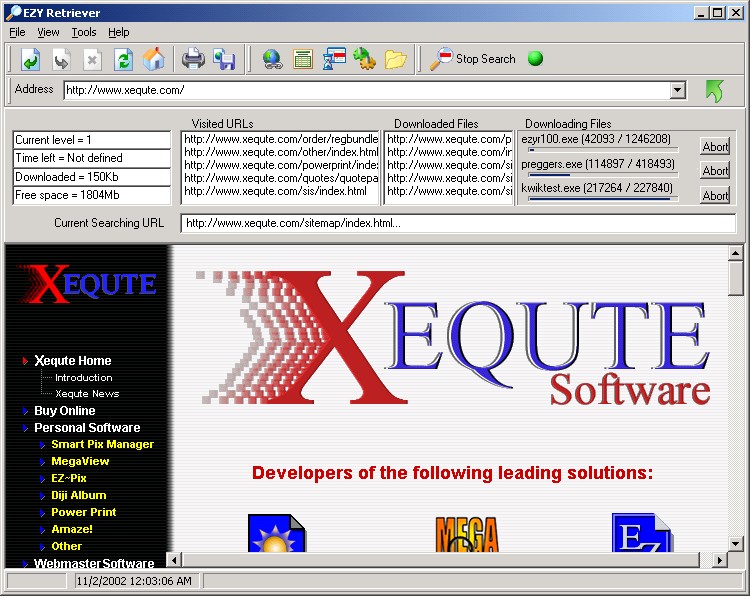Click the printer icon in toolbar
Screen dimensions: 750x596
(x=193, y=59)
